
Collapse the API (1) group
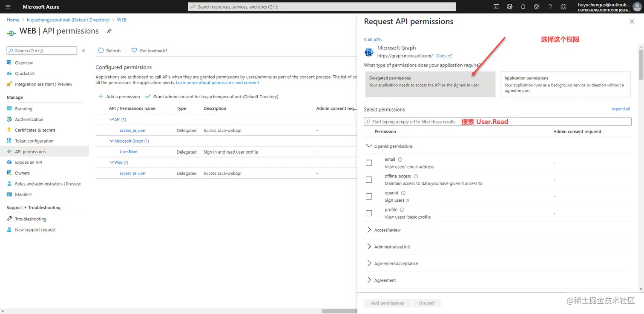(112, 120)
